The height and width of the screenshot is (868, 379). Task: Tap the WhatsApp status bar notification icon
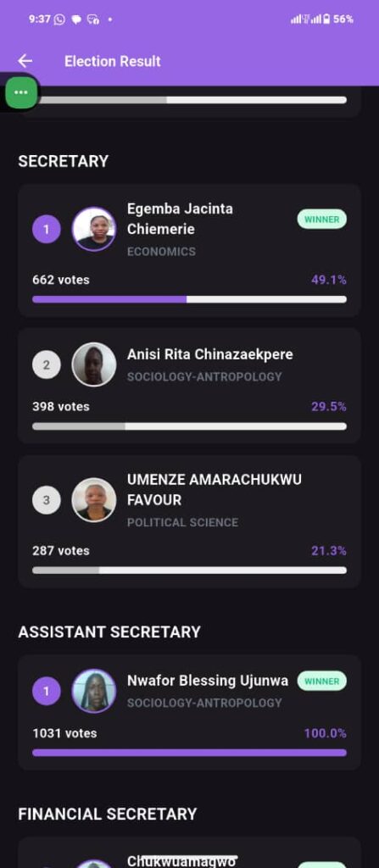tap(59, 19)
